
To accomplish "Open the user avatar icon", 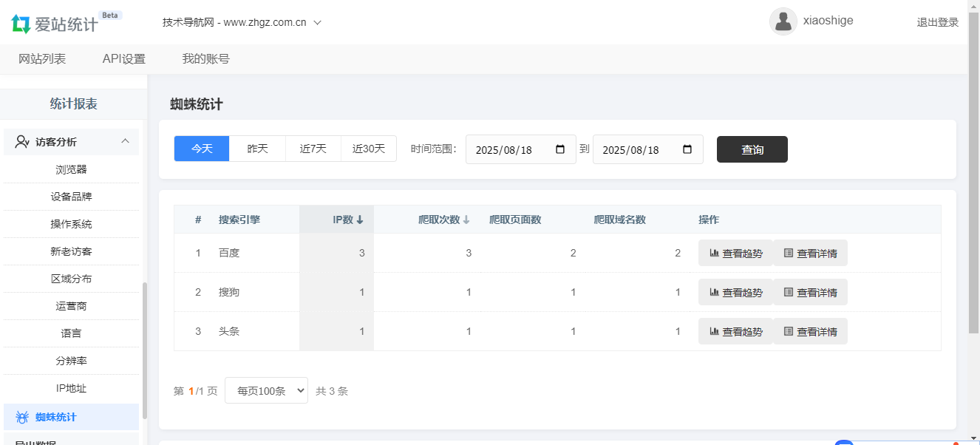I will 783,21.
